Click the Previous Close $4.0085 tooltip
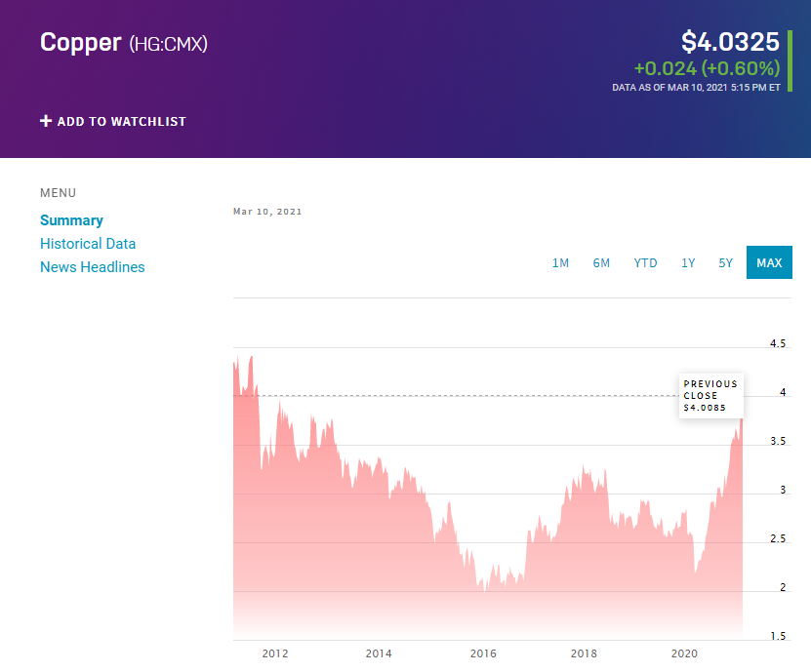 [x=711, y=395]
